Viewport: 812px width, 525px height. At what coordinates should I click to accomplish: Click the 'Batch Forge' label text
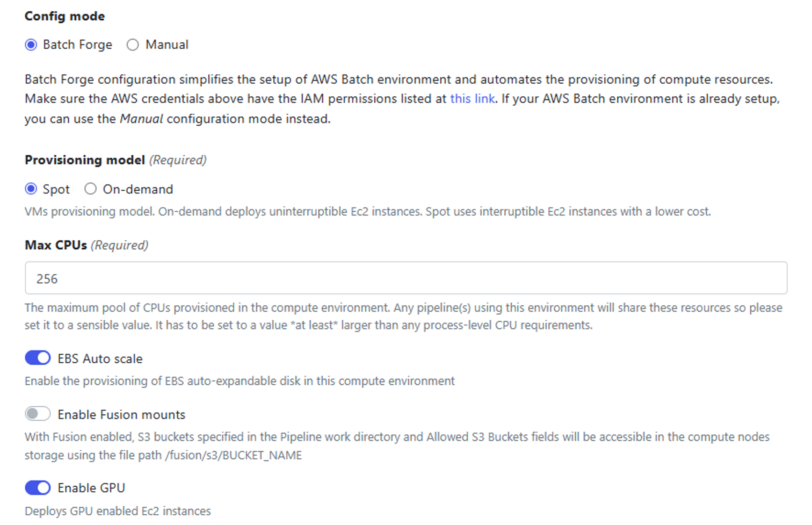(78, 45)
